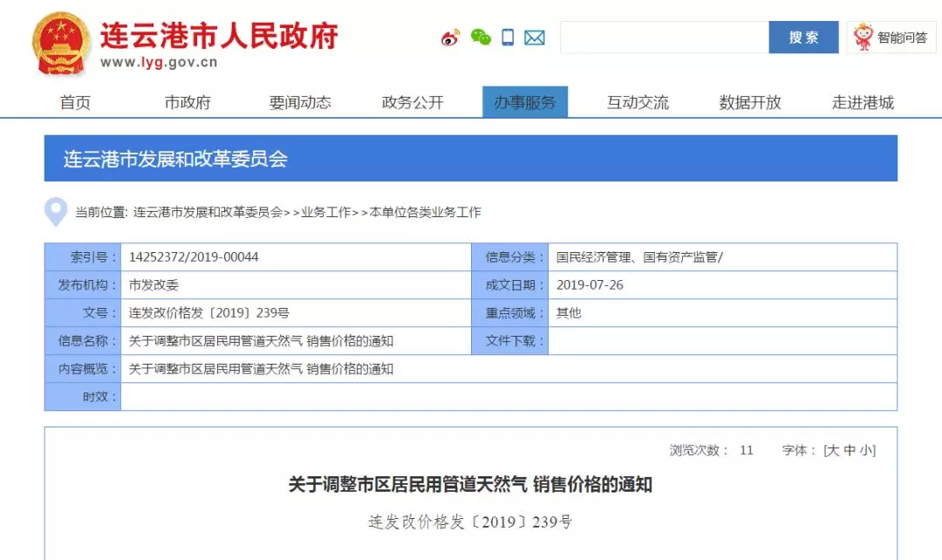Focus the site search input field
Screen dimensions: 942x560
[665, 38]
